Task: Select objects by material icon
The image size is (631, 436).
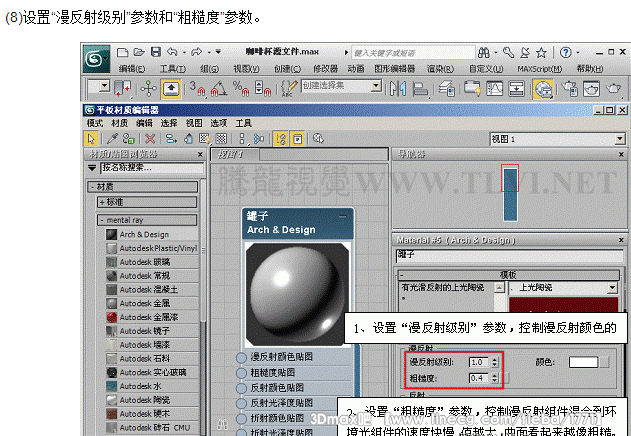Action: pos(318,139)
